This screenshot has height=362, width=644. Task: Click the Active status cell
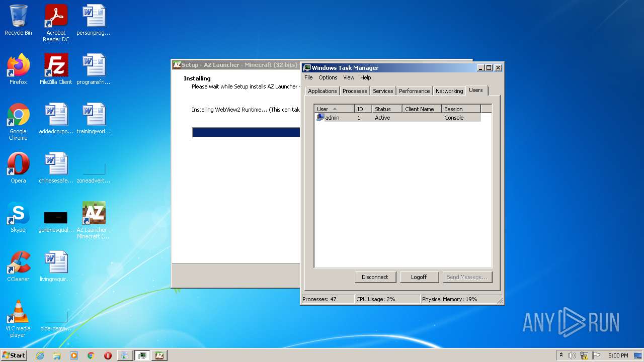pos(382,118)
